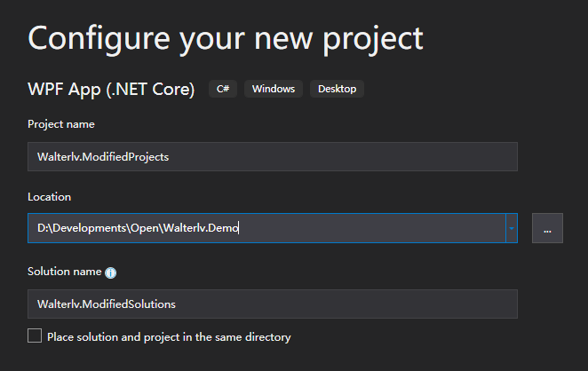Click the Walterlv.ModifiedSolutions text
Image resolution: width=588 pixels, height=371 pixels.
pyautogui.click(x=107, y=304)
